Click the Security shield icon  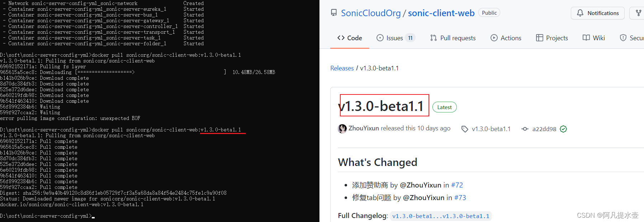623,38
